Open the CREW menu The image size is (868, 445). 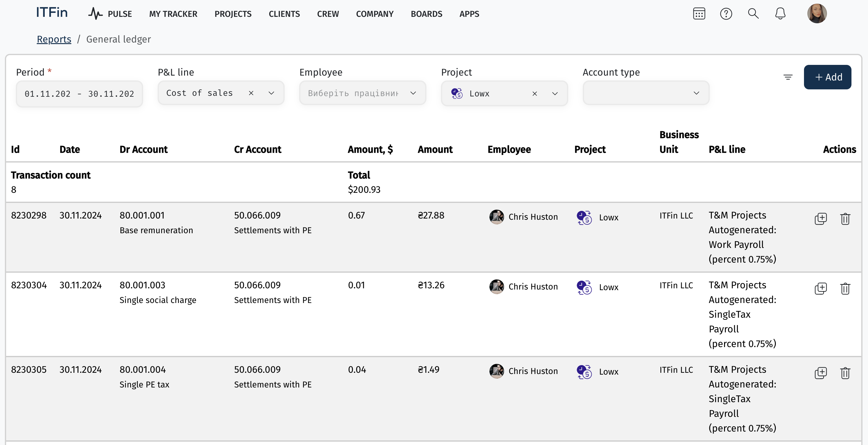(x=328, y=14)
